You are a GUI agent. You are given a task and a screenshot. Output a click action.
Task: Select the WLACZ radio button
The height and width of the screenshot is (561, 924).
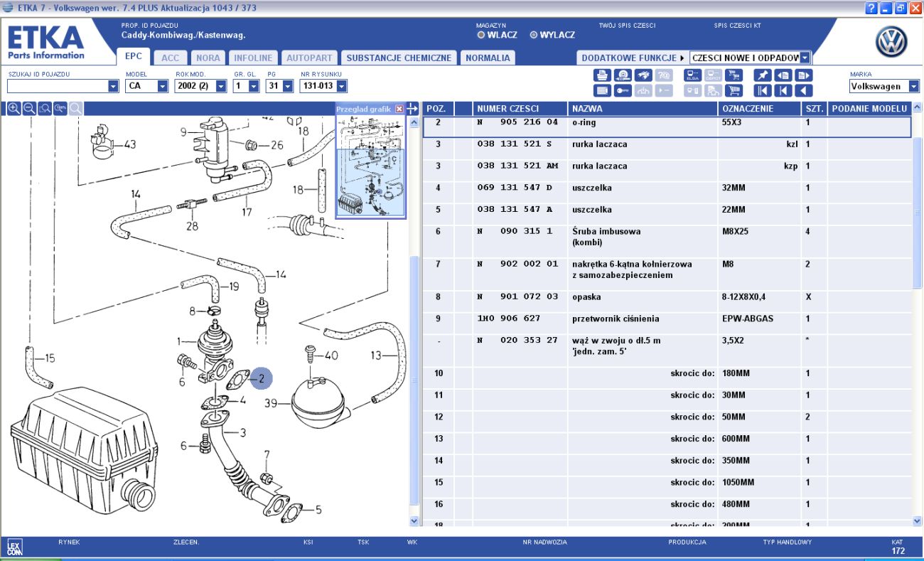[481, 34]
